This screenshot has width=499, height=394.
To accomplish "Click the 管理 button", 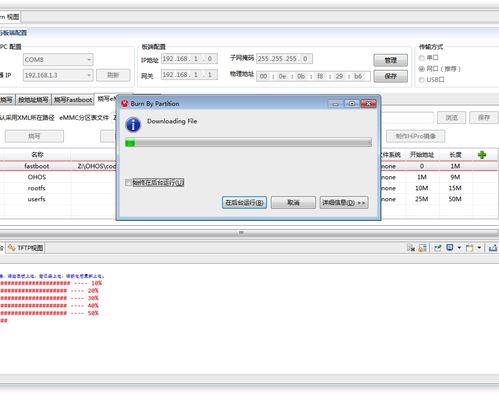I will [x=391, y=60].
